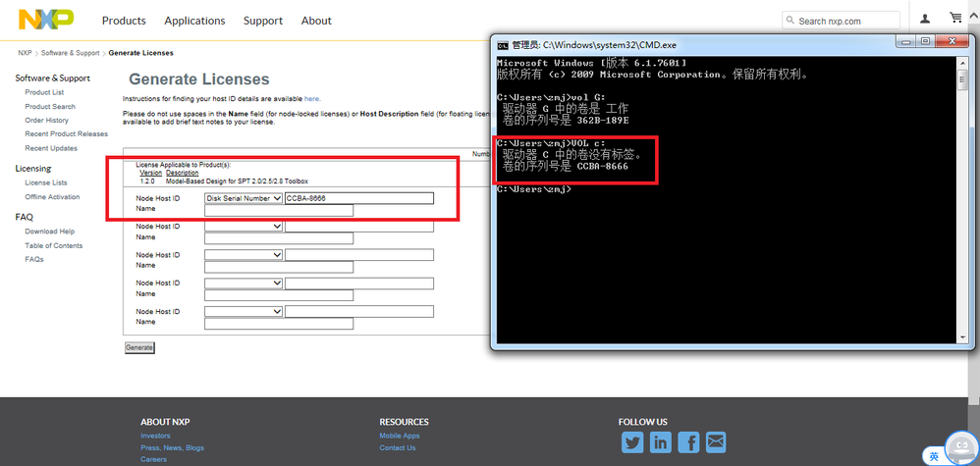
Task: Open the fifth Node Host ID dropdown
Action: [x=244, y=311]
